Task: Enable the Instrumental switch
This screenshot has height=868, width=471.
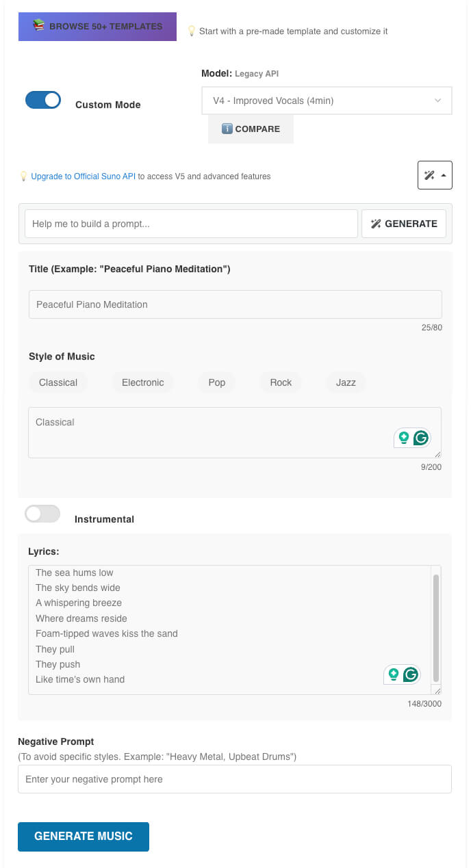Action: 42,514
